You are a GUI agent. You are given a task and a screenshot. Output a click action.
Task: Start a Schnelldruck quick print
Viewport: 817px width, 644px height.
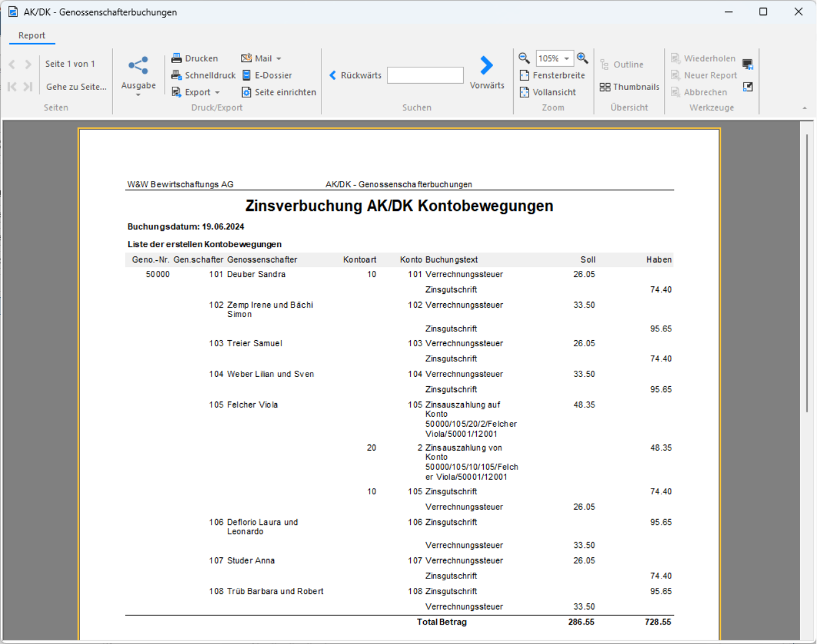click(x=203, y=76)
